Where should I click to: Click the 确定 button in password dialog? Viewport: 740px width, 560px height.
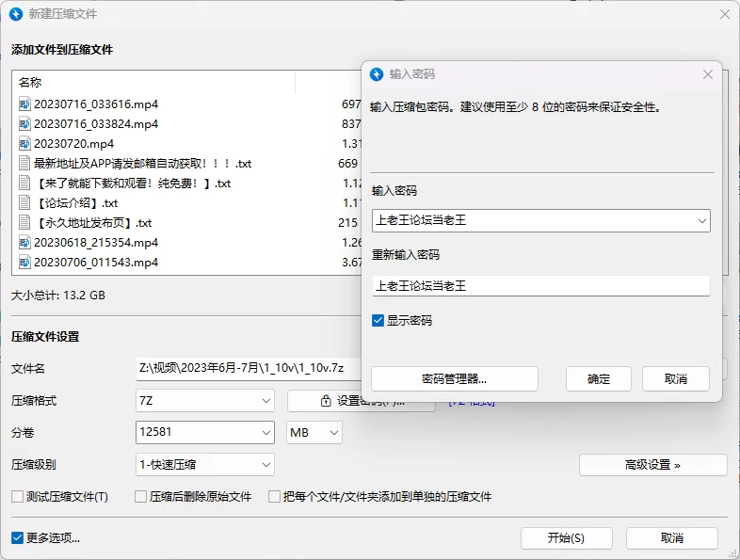pyautogui.click(x=599, y=379)
